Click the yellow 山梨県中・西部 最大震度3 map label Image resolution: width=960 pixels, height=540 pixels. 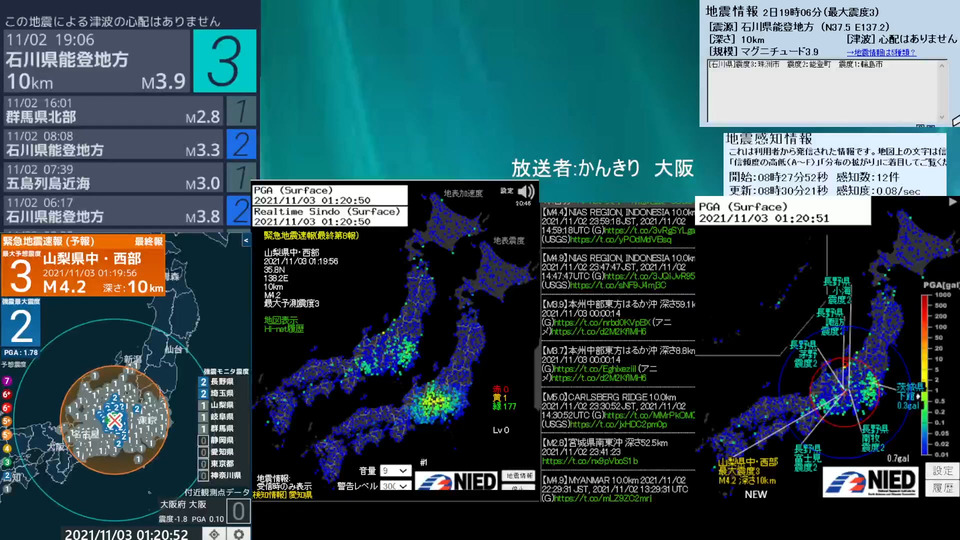pos(748,471)
